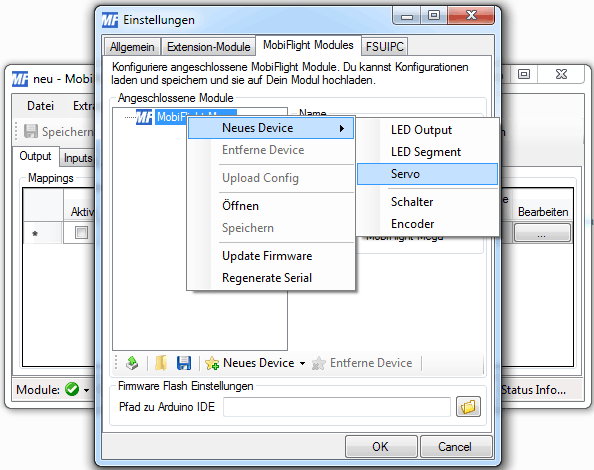Click the MF icon in Einstellungen title bar
The height and width of the screenshot is (470, 594).
(110, 20)
